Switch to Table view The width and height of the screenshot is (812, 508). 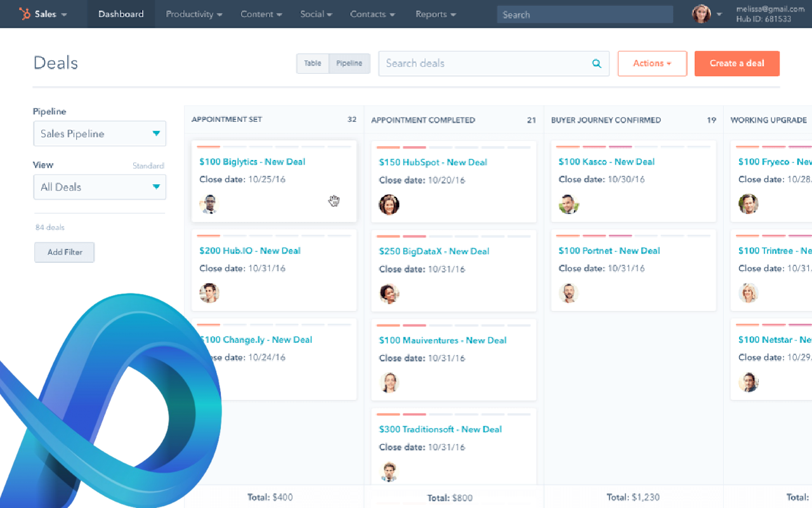[x=313, y=63]
